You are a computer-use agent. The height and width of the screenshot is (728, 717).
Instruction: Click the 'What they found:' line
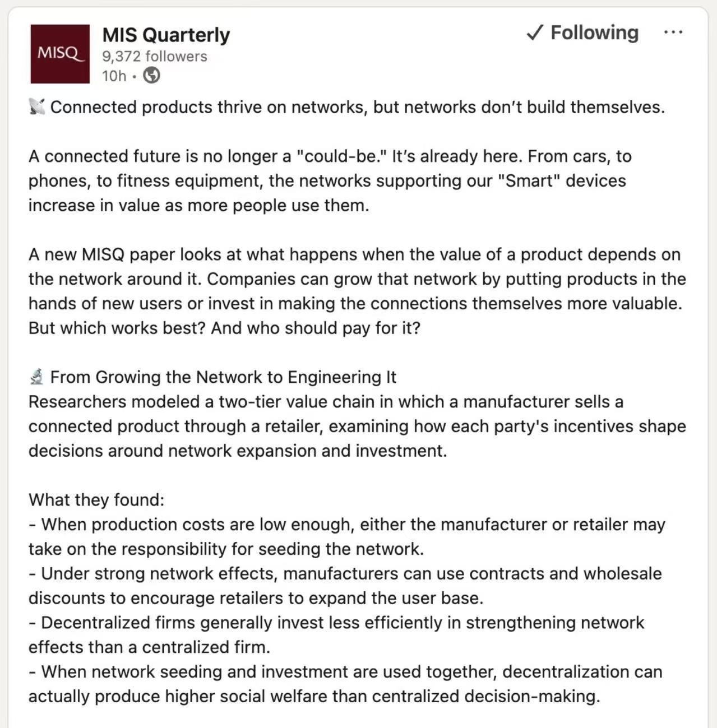(96, 499)
